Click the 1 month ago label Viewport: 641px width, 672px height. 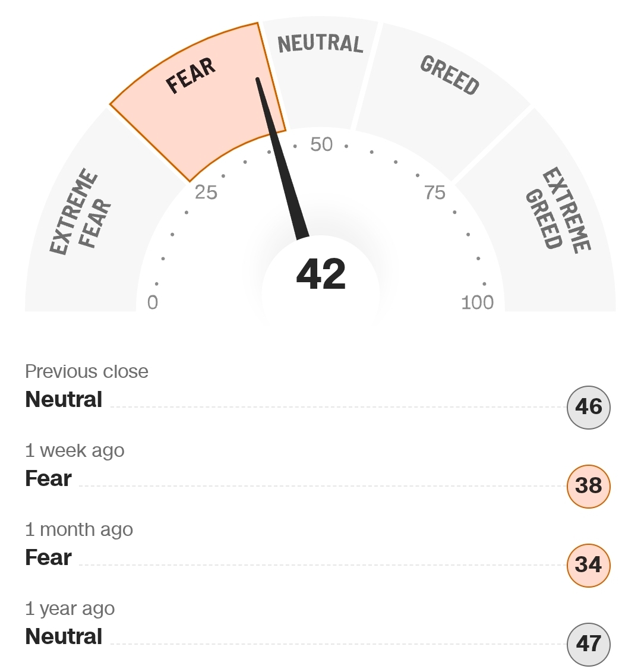coord(79,529)
